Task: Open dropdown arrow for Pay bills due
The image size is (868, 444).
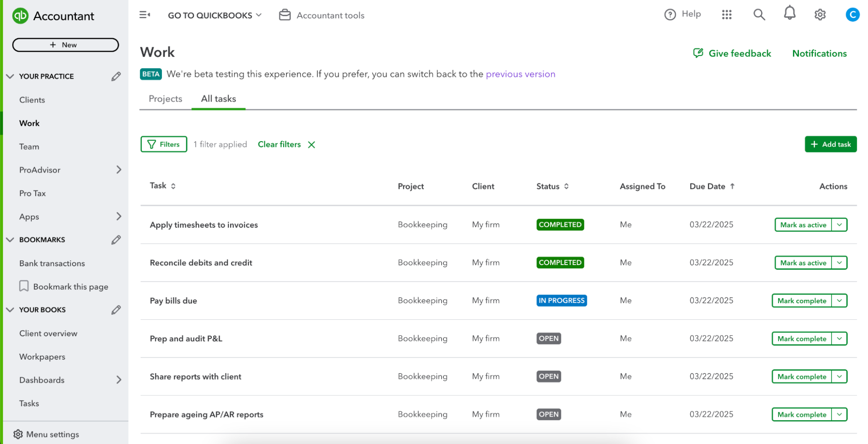Action: pyautogui.click(x=839, y=301)
